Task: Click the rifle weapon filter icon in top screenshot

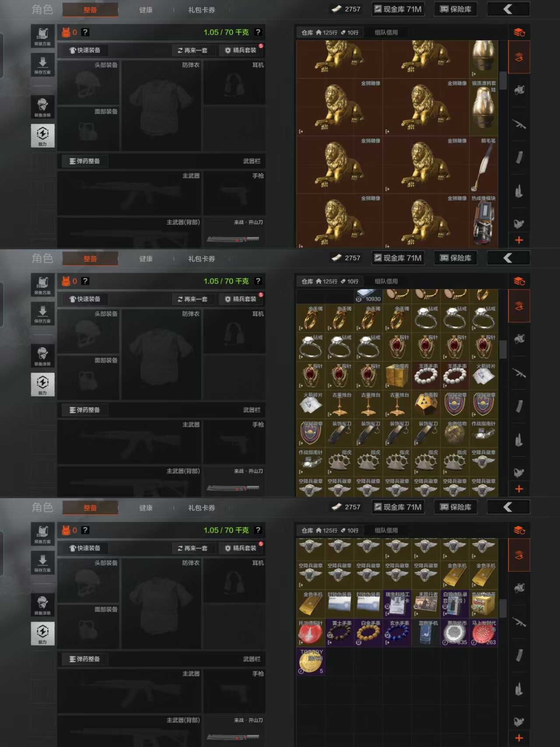Action: [x=519, y=124]
